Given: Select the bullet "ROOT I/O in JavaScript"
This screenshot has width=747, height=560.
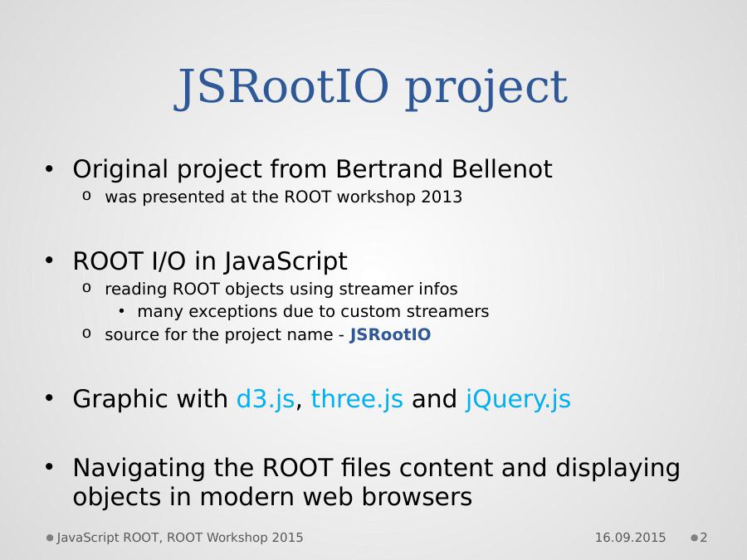Looking at the screenshot, I should (x=210, y=261).
